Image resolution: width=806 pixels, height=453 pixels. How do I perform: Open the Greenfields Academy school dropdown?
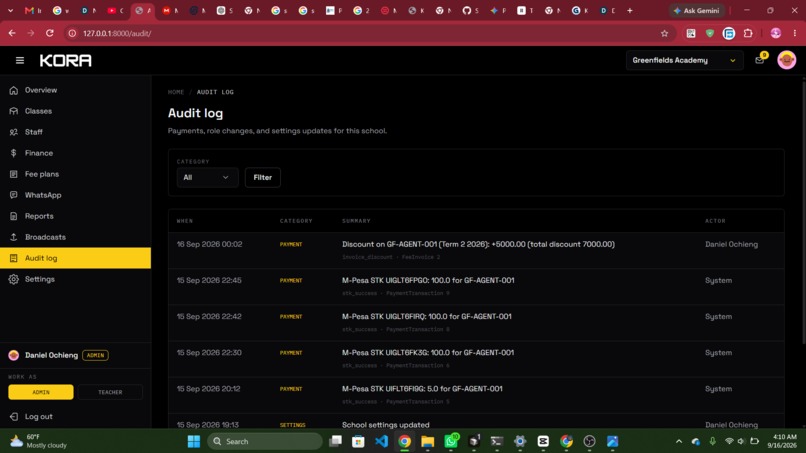[x=684, y=60]
